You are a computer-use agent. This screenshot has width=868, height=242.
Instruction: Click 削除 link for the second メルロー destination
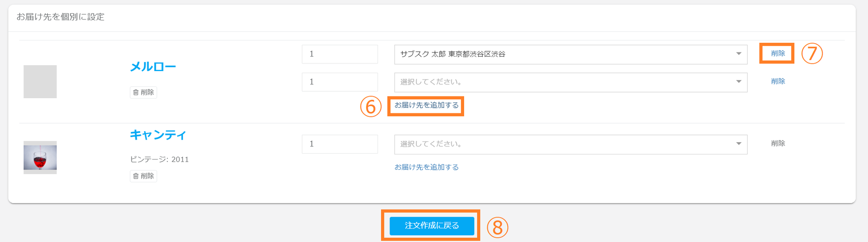778,81
